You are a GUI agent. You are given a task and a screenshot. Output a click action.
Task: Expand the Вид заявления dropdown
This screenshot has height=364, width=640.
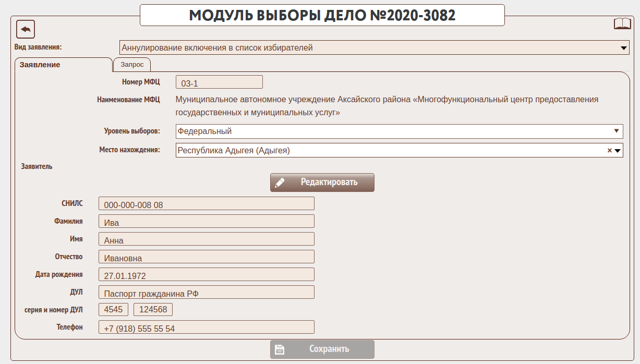[623, 48]
